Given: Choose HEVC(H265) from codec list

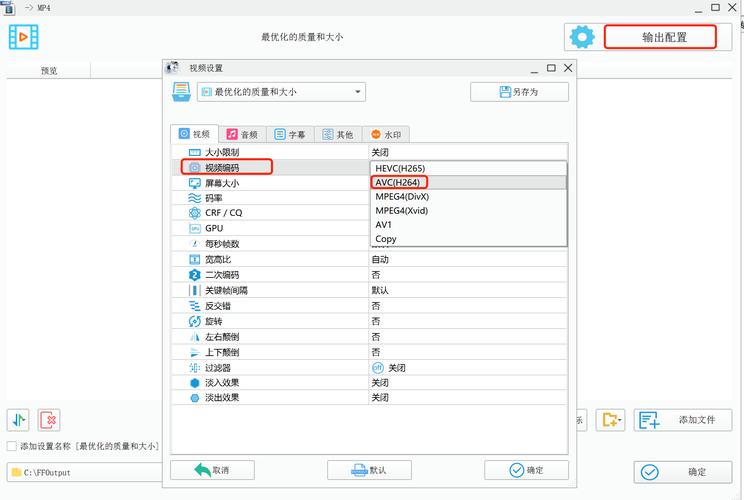Looking at the screenshot, I should [468, 168].
